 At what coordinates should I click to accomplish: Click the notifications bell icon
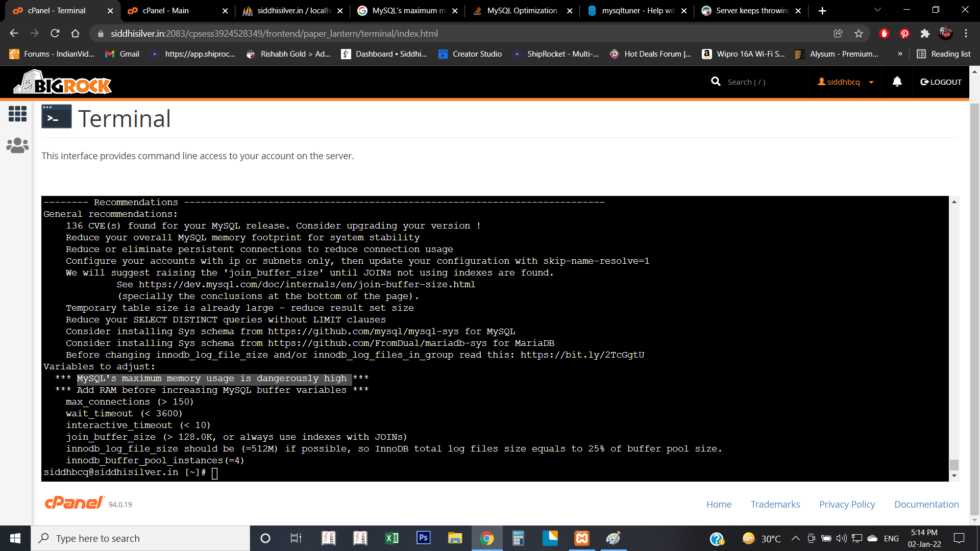897,82
